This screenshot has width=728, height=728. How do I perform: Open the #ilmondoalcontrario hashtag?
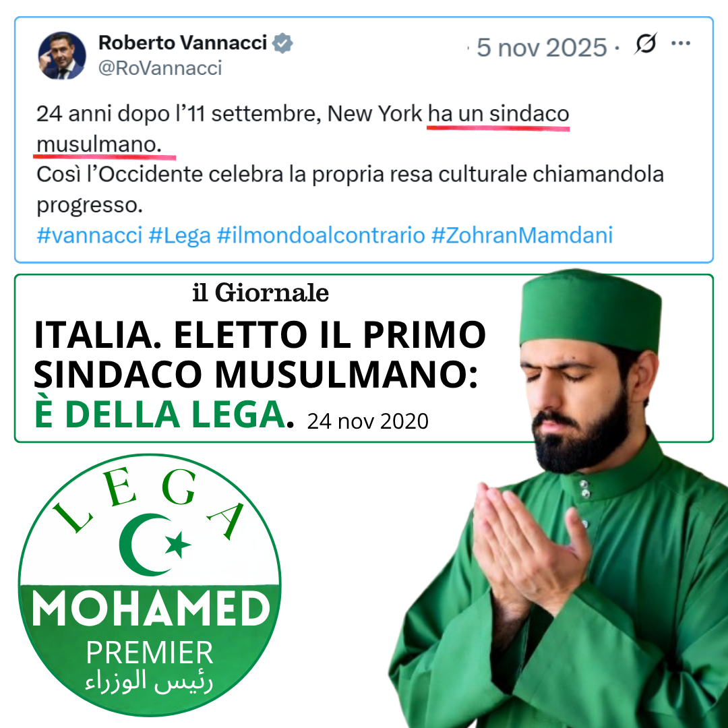[x=321, y=235]
